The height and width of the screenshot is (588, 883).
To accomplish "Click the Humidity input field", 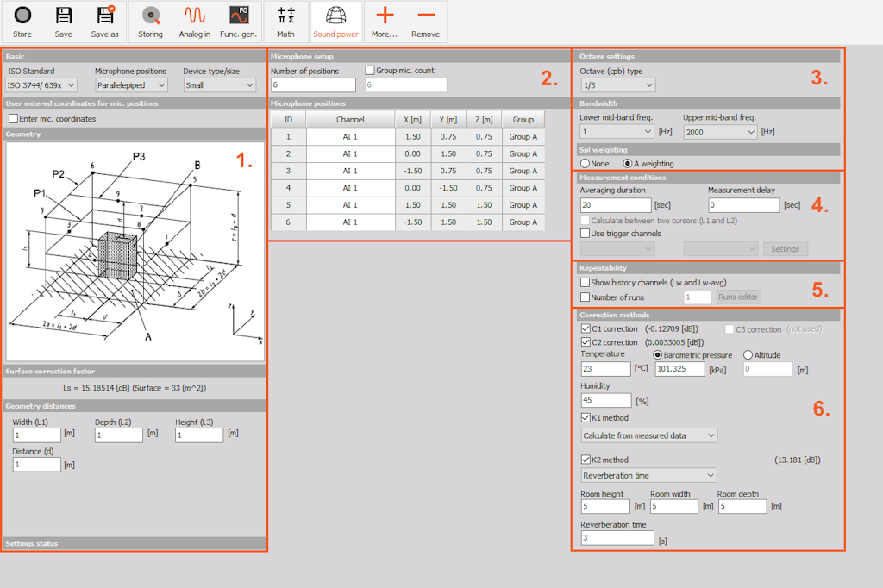I will tap(606, 400).
